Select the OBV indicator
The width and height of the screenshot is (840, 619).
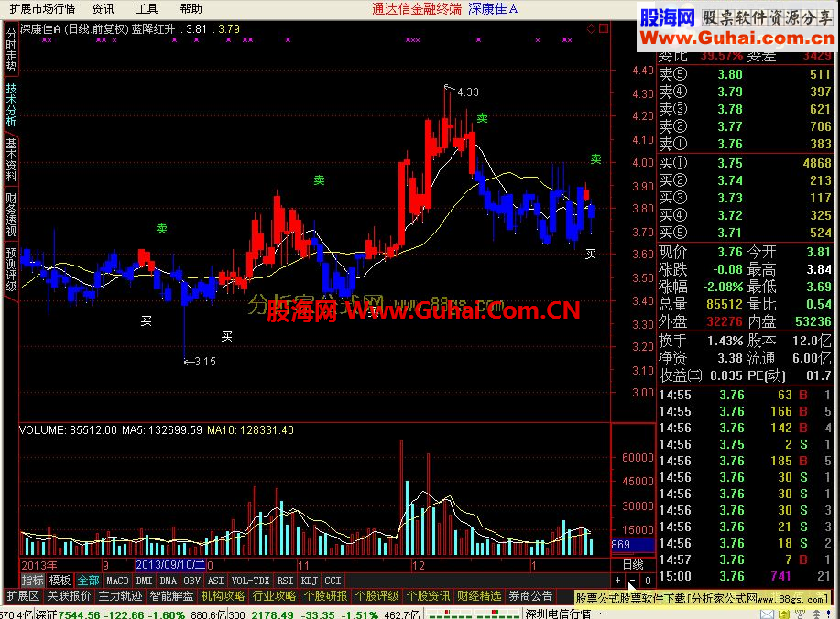(191, 581)
